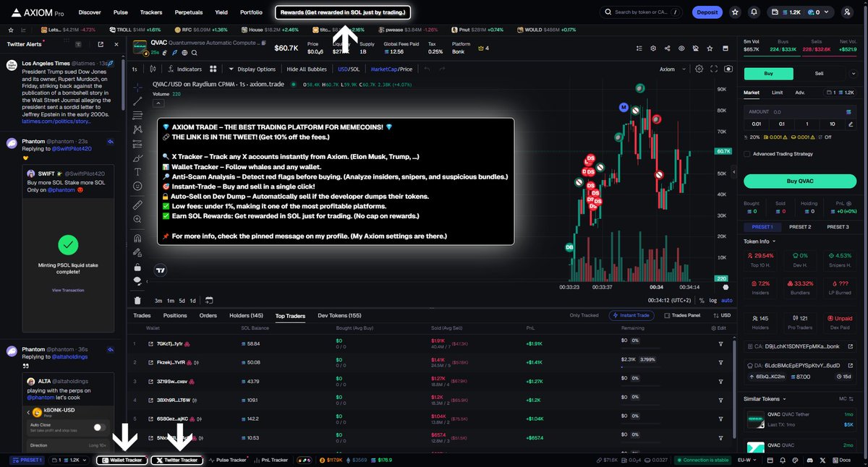Open QVAC website globe icon
Screen dimensions: 868x467
coord(185,52)
